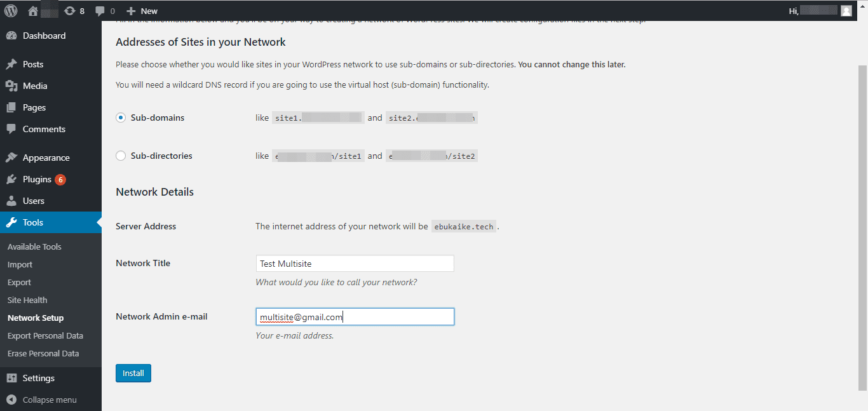The height and width of the screenshot is (411, 868).
Task: Open Network Setup submenu item
Action: click(36, 318)
